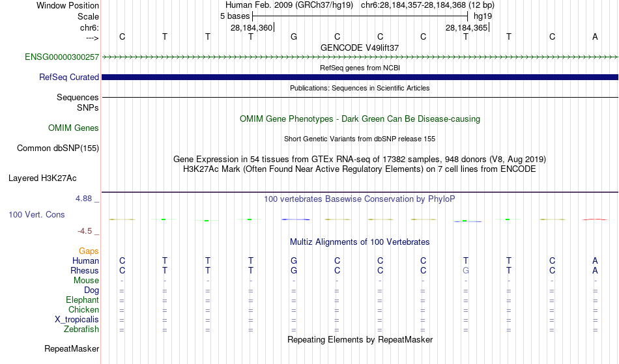619x364 pixels.
Task: Click Publications: Sequences in Scientific Articles title
Action: click(x=360, y=88)
